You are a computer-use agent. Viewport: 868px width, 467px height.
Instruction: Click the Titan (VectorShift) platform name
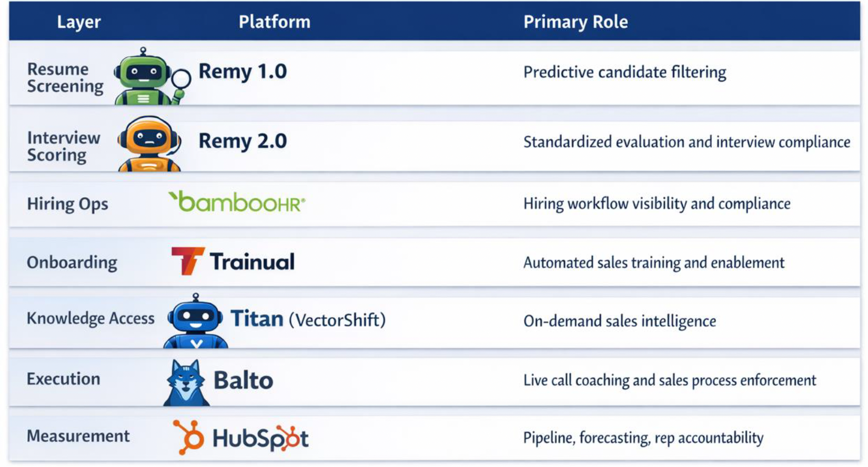pyautogui.click(x=308, y=319)
